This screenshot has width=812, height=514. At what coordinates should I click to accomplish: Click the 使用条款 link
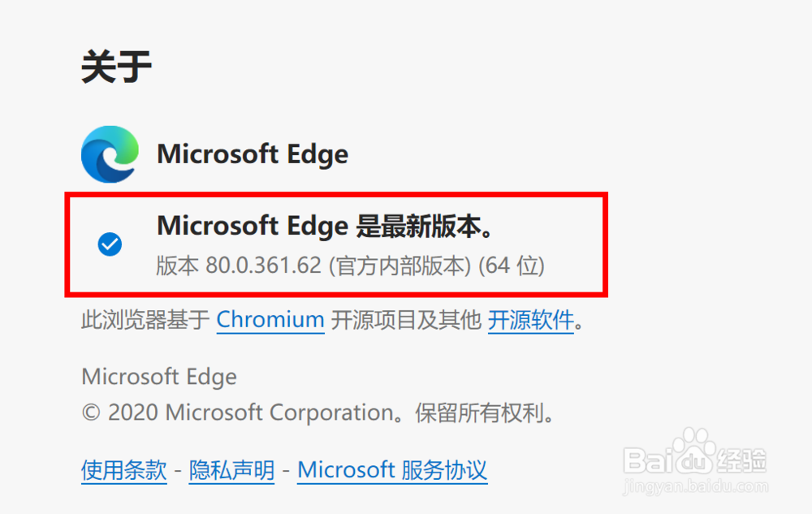tap(123, 469)
